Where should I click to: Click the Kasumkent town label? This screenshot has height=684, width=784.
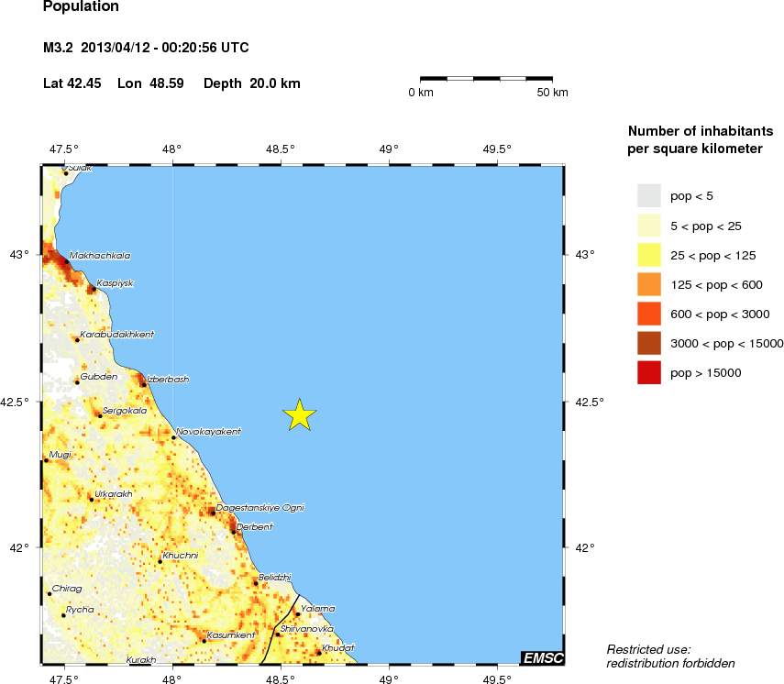(231, 635)
